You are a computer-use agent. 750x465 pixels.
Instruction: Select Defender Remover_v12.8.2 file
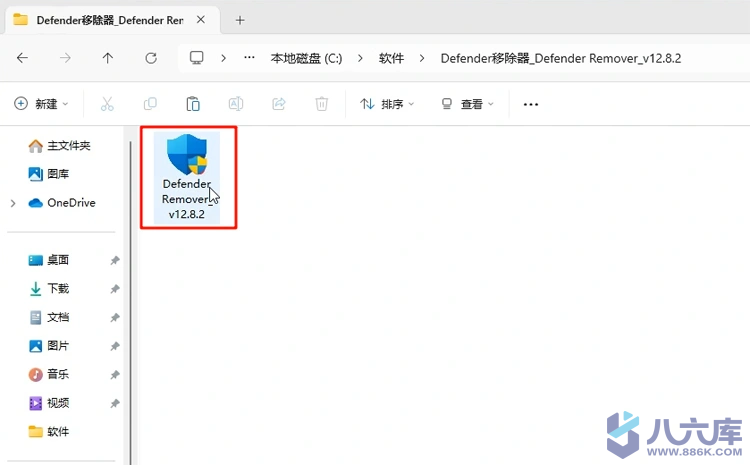[x=187, y=177]
